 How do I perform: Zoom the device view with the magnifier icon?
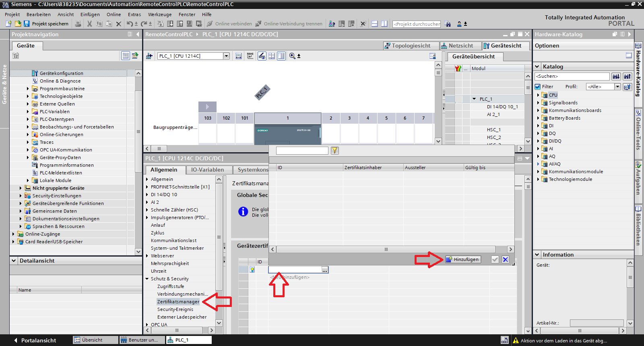pos(292,56)
